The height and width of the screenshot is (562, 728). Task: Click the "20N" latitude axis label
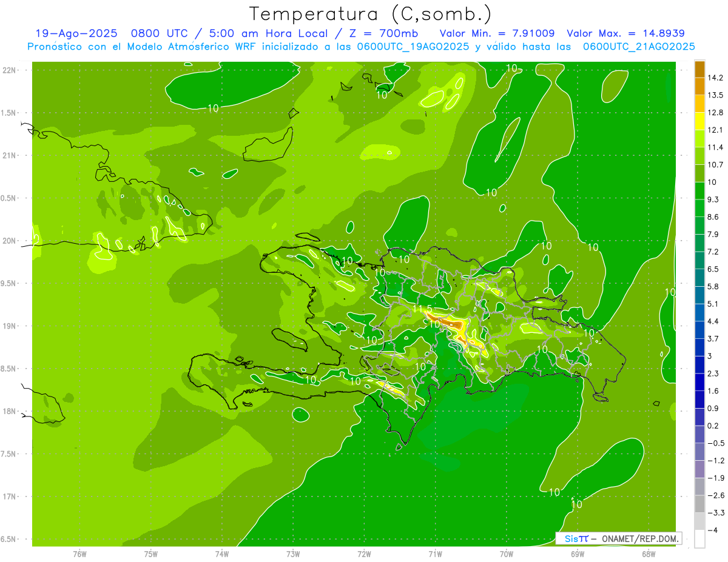point(10,241)
